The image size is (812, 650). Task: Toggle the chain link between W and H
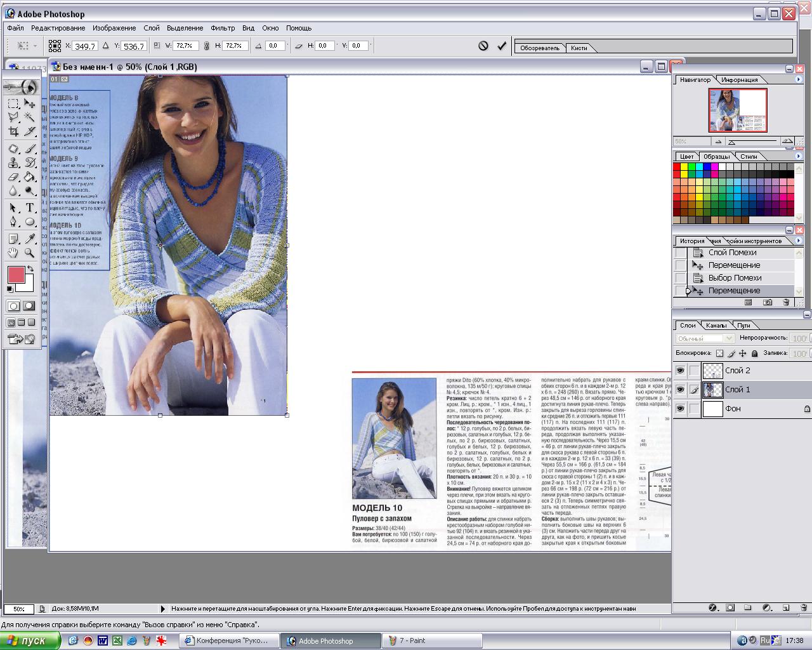click(206, 46)
